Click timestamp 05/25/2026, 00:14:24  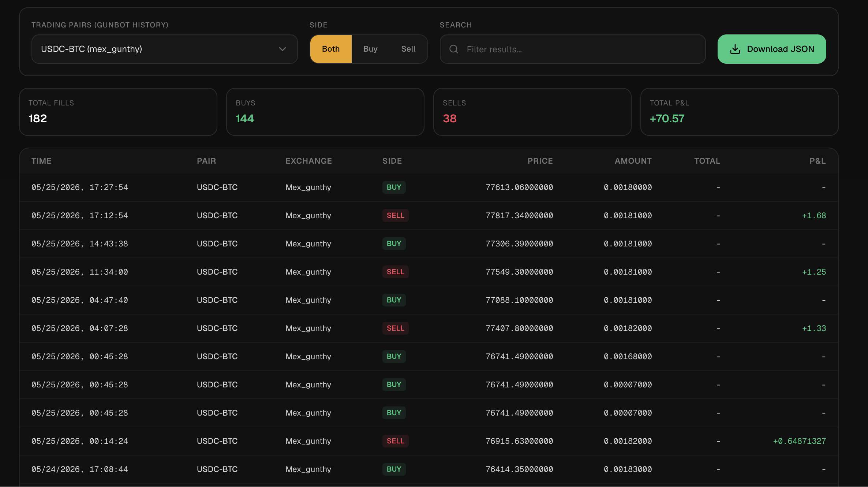[80, 441]
